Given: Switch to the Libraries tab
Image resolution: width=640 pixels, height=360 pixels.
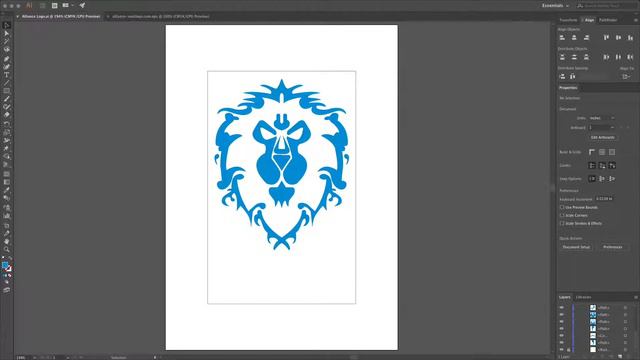Looking at the screenshot, I should point(583,297).
